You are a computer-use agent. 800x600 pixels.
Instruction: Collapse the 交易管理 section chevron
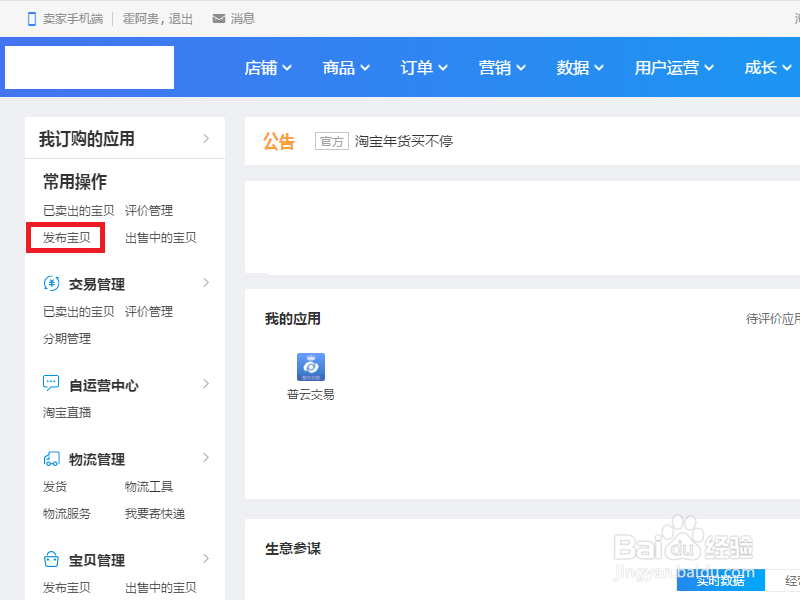[x=208, y=283]
